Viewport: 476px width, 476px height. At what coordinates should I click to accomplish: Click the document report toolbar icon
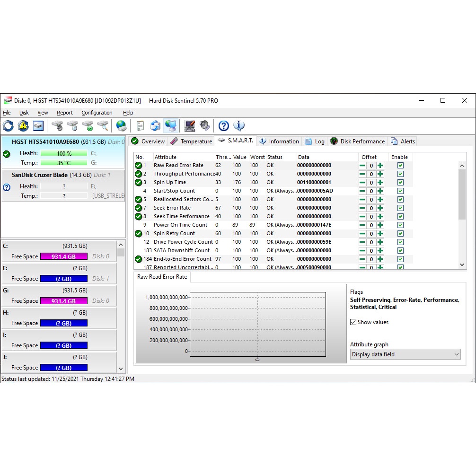click(x=140, y=126)
